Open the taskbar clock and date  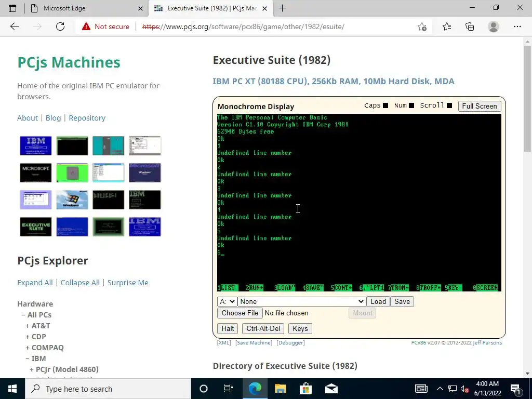[487, 389]
